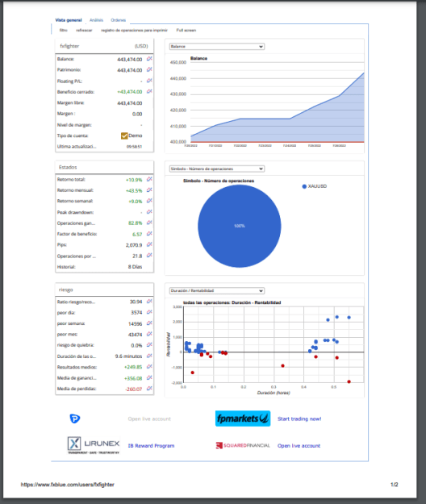Image resolution: width=426 pixels, height=504 pixels.
Task: Open registro de operaciones para imprimir
Action: (134, 30)
